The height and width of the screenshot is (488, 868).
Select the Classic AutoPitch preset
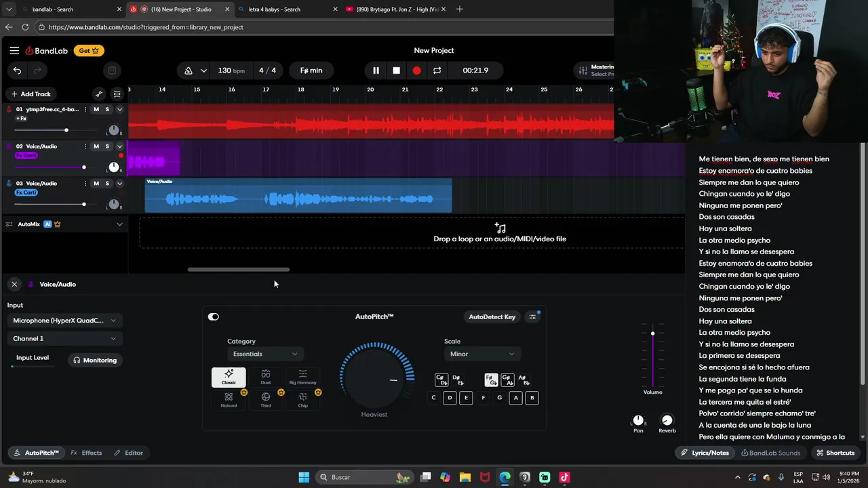tap(229, 378)
